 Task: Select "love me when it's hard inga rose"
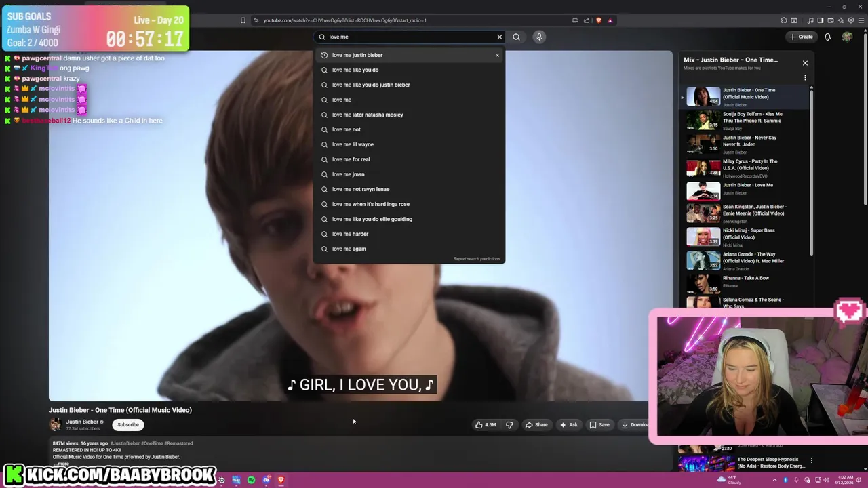[409, 204]
